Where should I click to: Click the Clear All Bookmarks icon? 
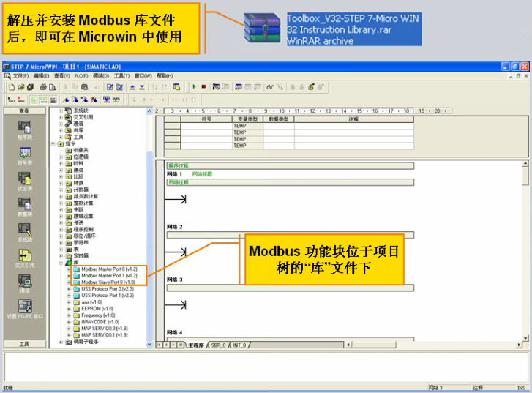[x=94, y=100]
